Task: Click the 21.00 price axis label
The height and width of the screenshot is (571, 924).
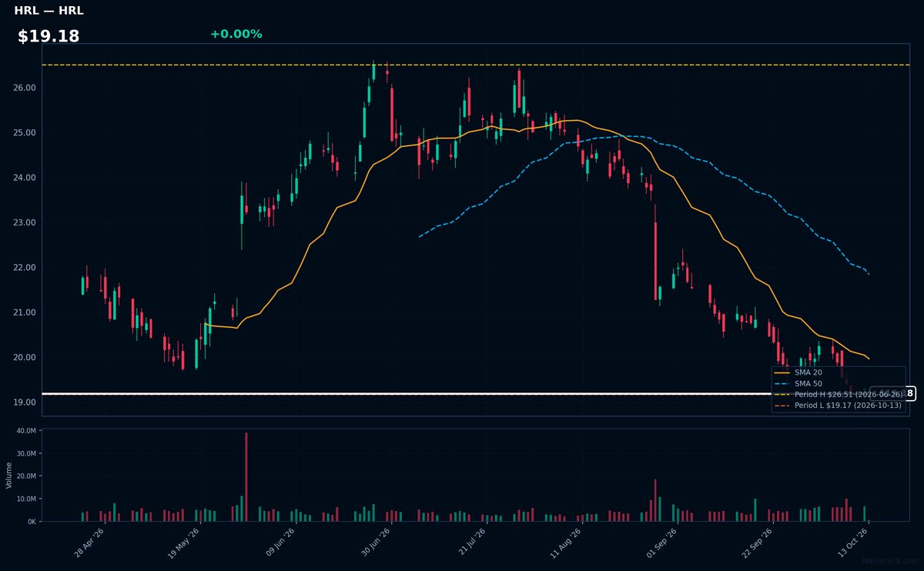Action: point(25,312)
